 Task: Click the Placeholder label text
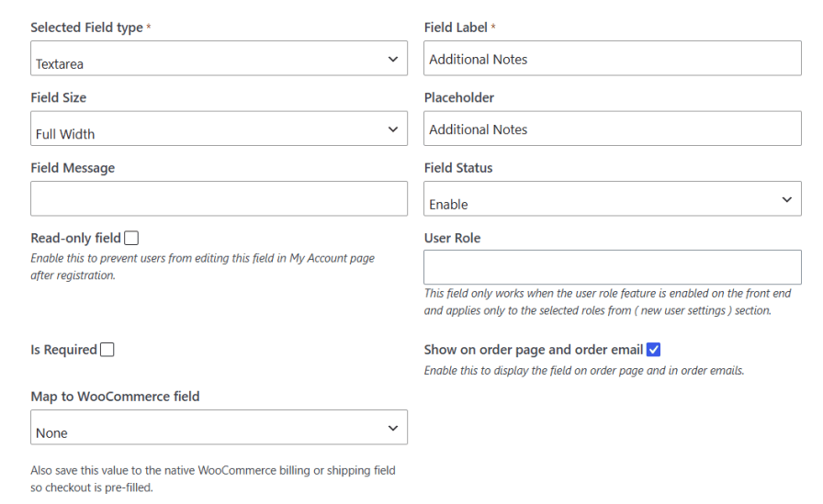click(x=458, y=97)
